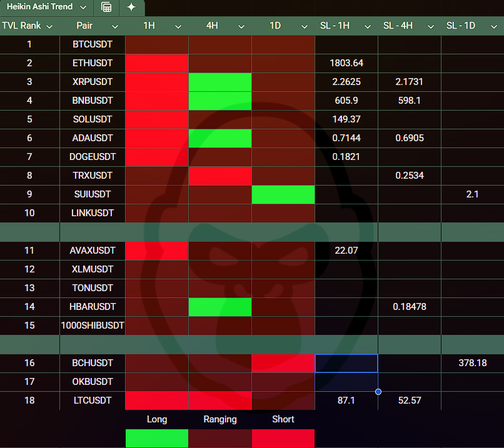Click the 0.2534 SL-4H value
Screen dimensions: 504x448
pos(410,176)
